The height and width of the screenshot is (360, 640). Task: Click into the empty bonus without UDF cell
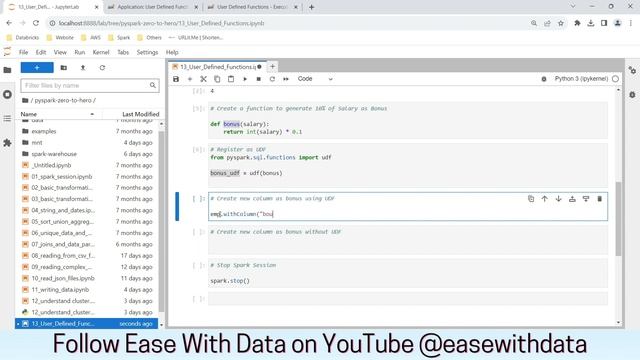[x=408, y=240]
